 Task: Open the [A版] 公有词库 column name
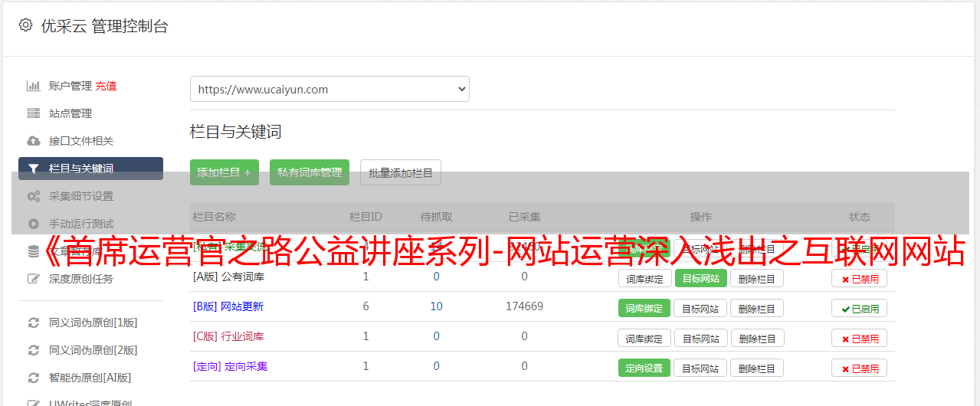click(228, 277)
